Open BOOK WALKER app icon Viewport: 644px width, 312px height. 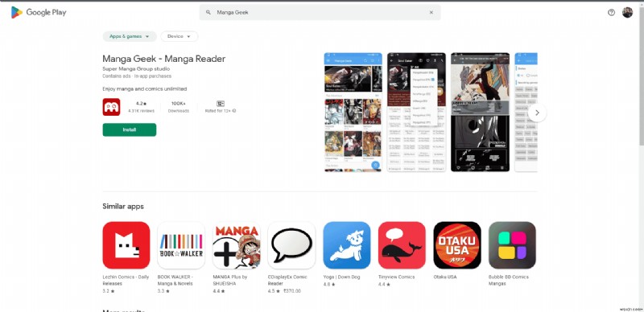pos(181,245)
